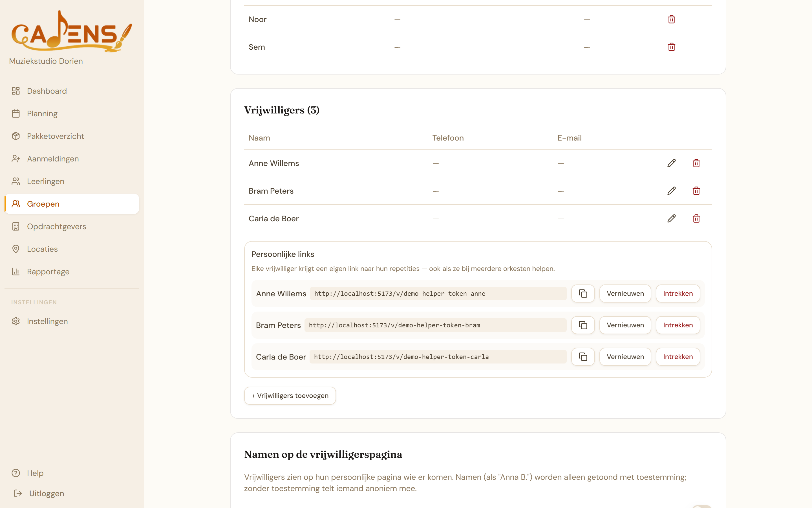The width and height of the screenshot is (812, 508).
Task: Open the Dashboard page
Action: coord(72,91)
